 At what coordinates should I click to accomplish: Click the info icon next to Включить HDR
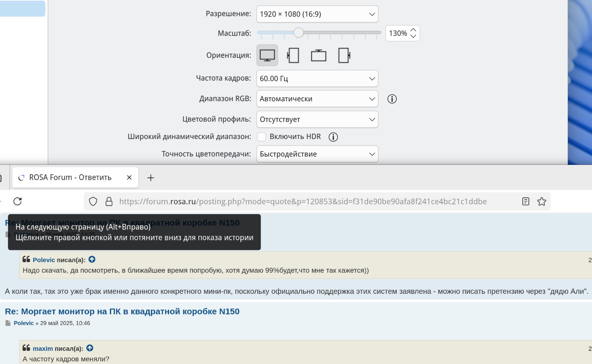pos(333,137)
